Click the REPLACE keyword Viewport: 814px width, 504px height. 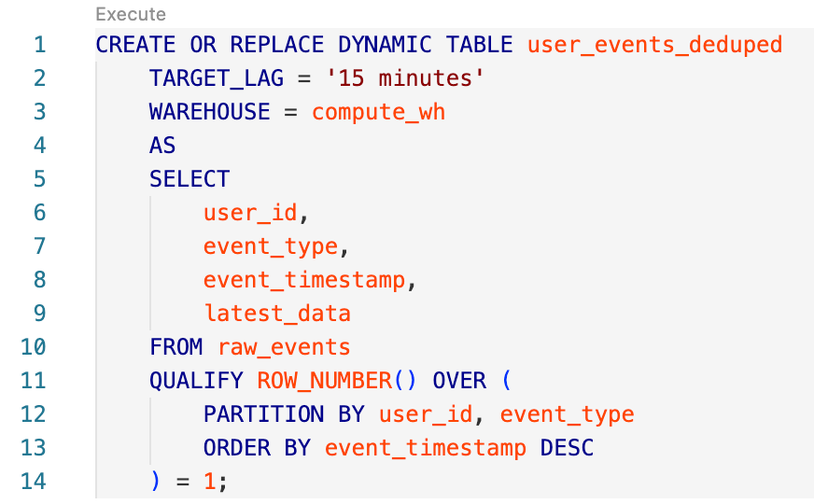[277, 45]
